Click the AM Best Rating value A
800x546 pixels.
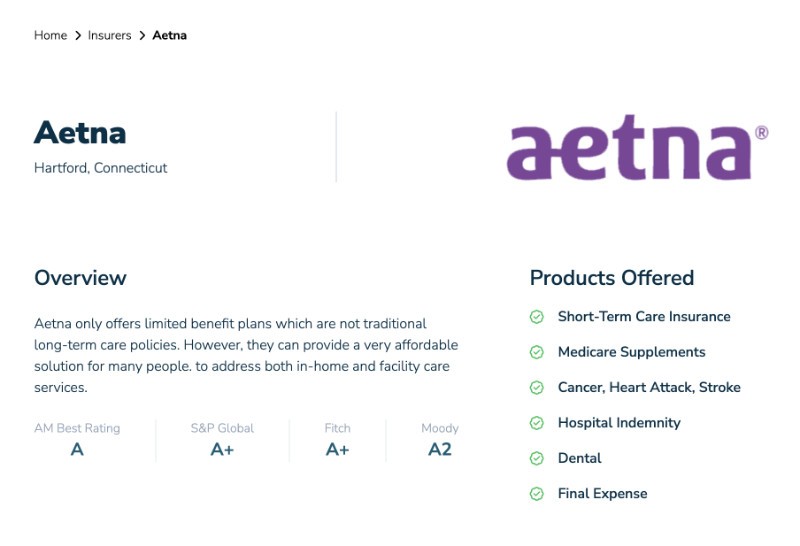[x=77, y=450]
